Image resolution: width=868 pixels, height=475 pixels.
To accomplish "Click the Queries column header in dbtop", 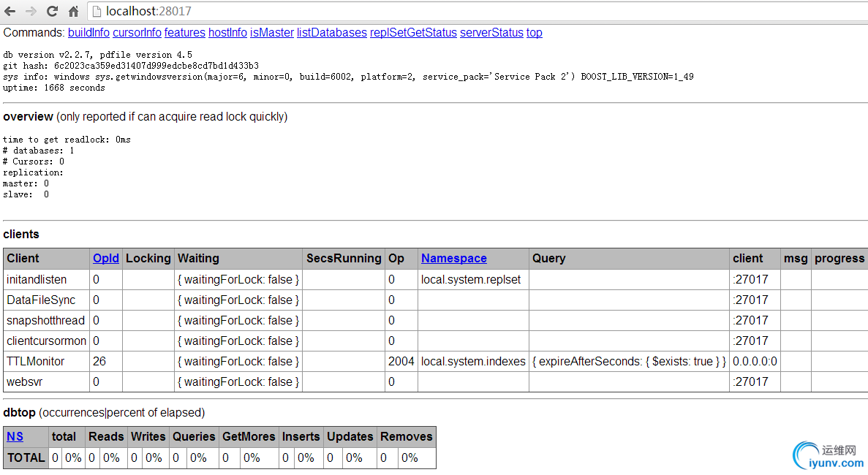I will [x=194, y=437].
